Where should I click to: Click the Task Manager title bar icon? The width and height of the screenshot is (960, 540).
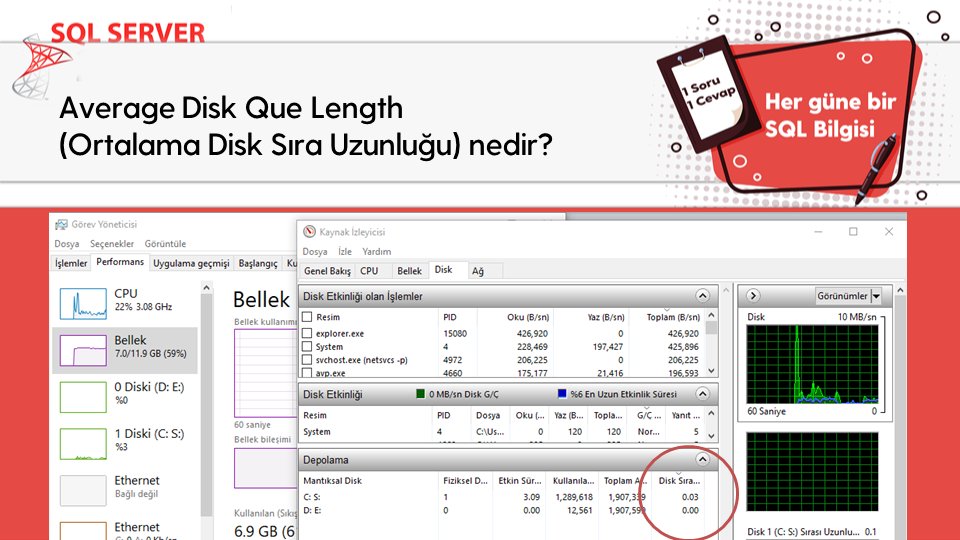61,224
